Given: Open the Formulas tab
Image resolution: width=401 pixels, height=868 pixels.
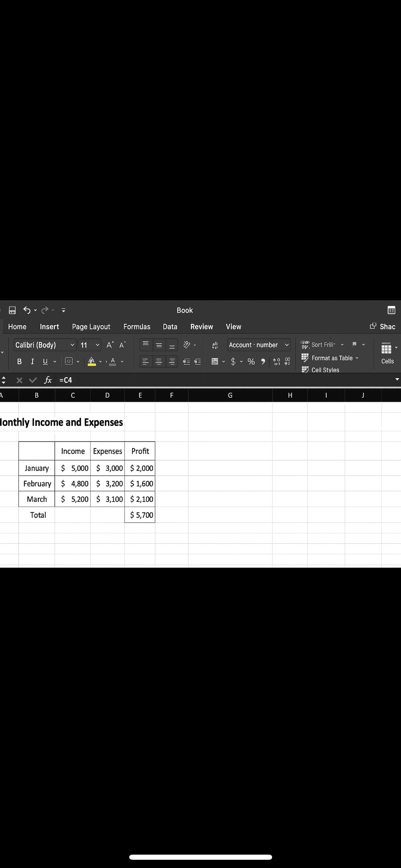Looking at the screenshot, I should coord(137,327).
